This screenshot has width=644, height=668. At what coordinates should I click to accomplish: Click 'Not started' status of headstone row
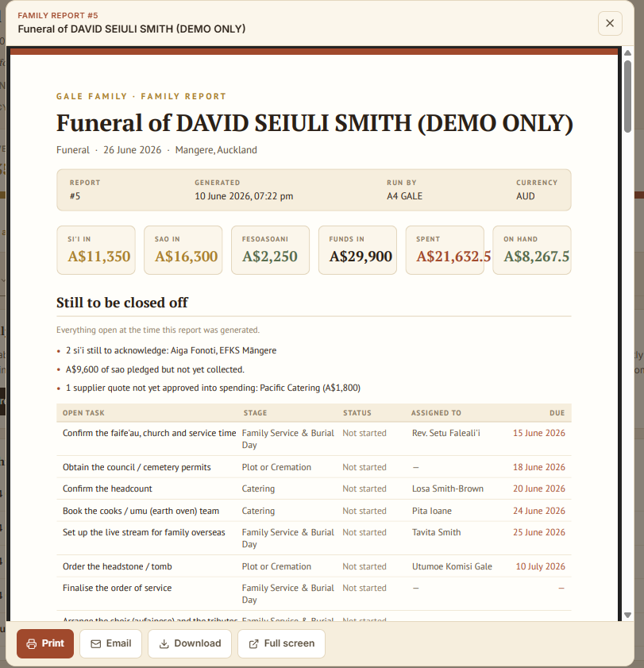tap(364, 566)
